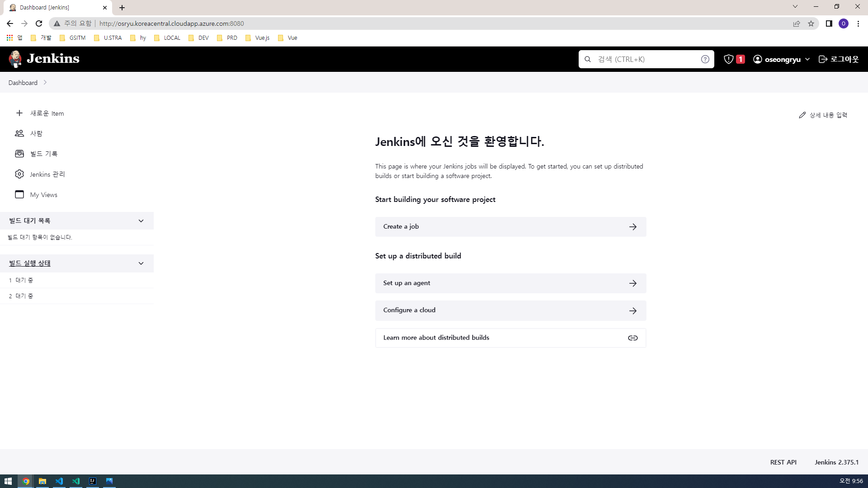Open Manage Jenkins gear icon

[19, 174]
